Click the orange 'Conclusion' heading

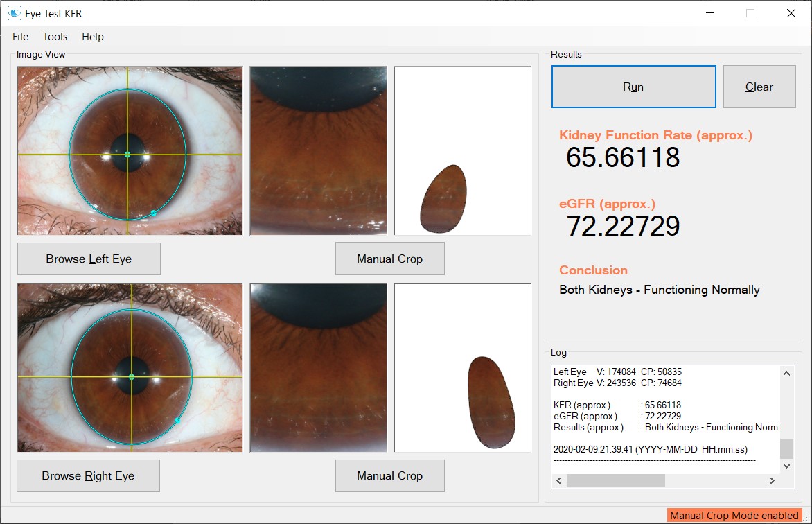[593, 270]
